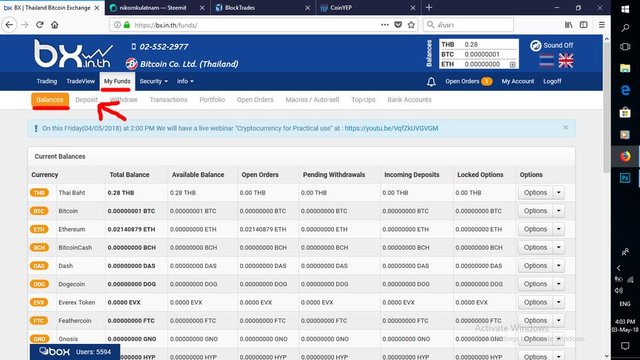The image size is (640, 360).
Task: Select the My Funds menu item
Action: [x=117, y=81]
